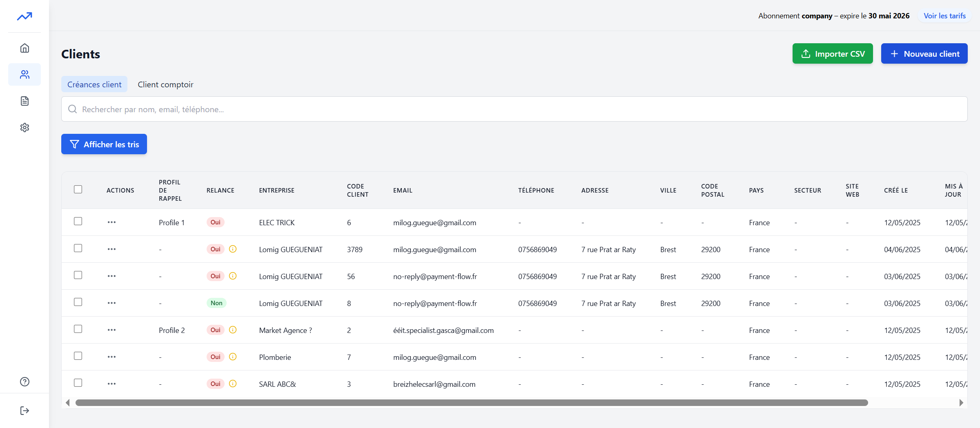Screen dimensions: 980x428
Task: Open actions menu for ELEC TRICK row
Action: coord(111,222)
